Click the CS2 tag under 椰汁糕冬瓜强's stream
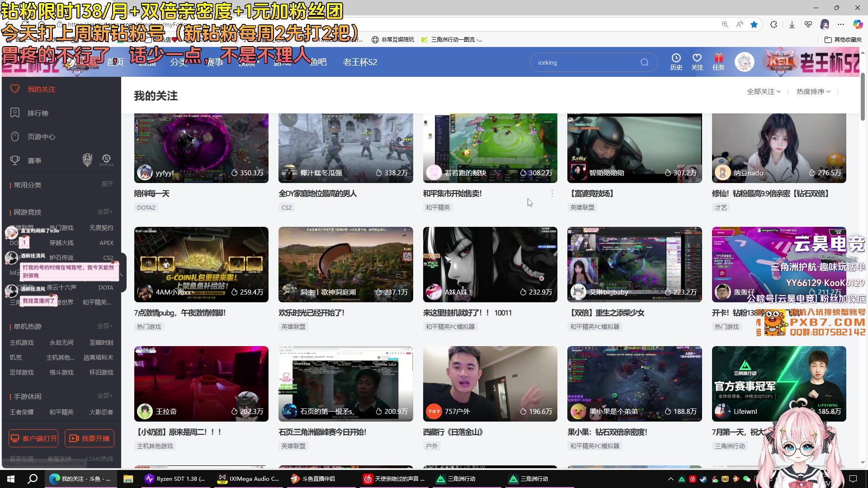This screenshot has width=868, height=488. point(287,207)
